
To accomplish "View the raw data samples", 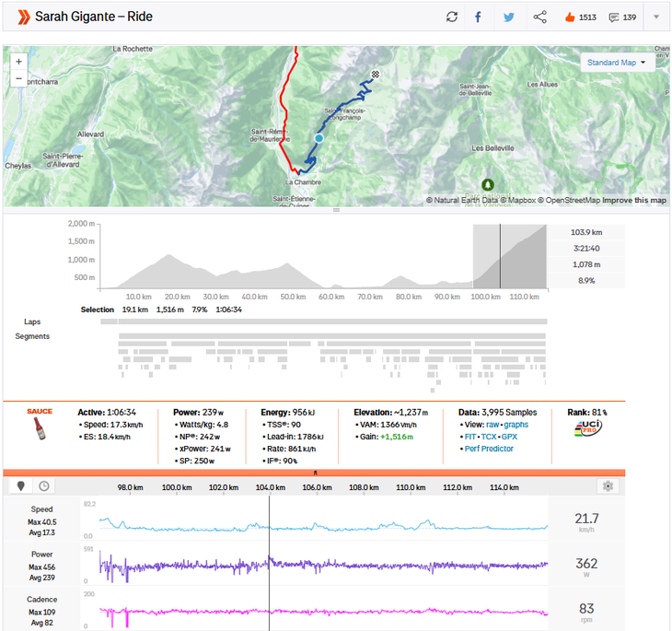I will tap(493, 425).
